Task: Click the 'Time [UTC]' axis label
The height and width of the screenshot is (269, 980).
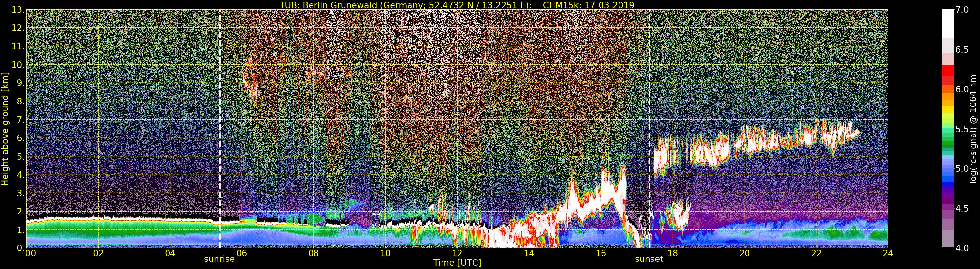Action: tap(457, 262)
